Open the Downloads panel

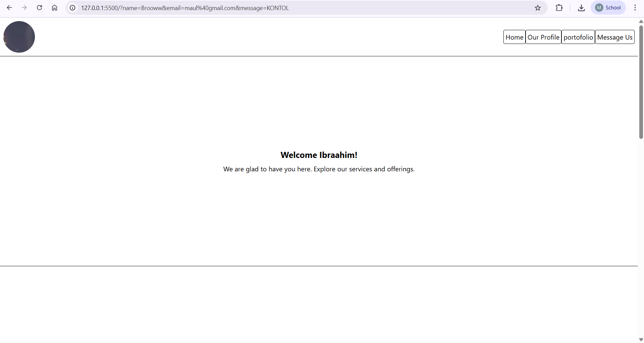[581, 7]
